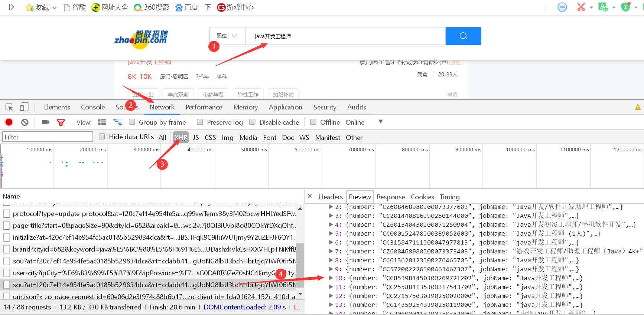Open the Network tab
Screen dimensions: 644x315
coord(162,107)
